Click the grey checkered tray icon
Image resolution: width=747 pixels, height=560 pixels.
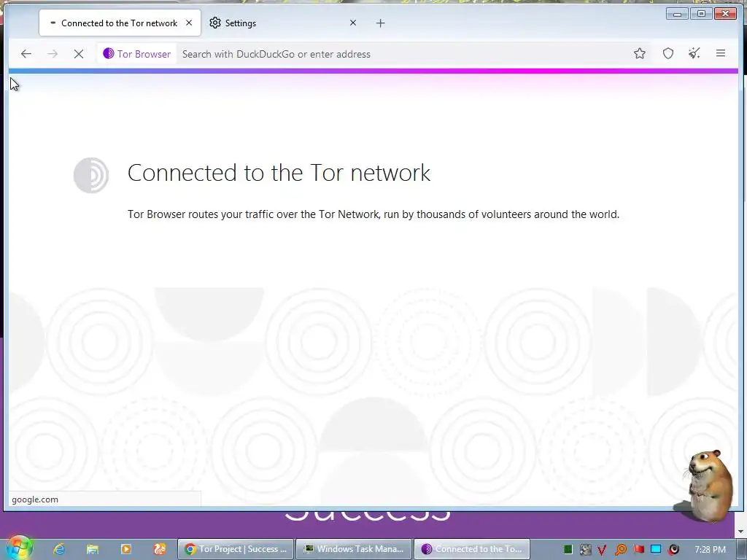coord(586,550)
